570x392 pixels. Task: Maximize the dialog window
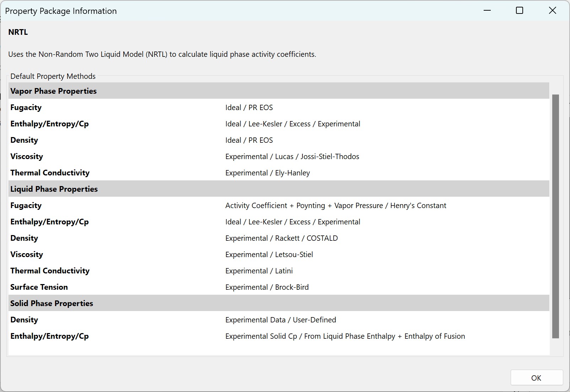(x=519, y=10)
